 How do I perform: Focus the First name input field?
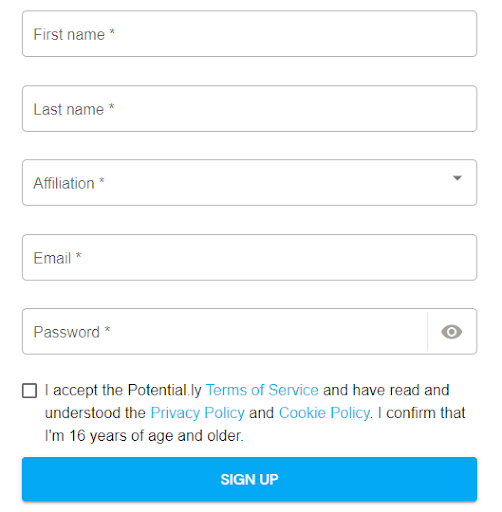click(249, 34)
